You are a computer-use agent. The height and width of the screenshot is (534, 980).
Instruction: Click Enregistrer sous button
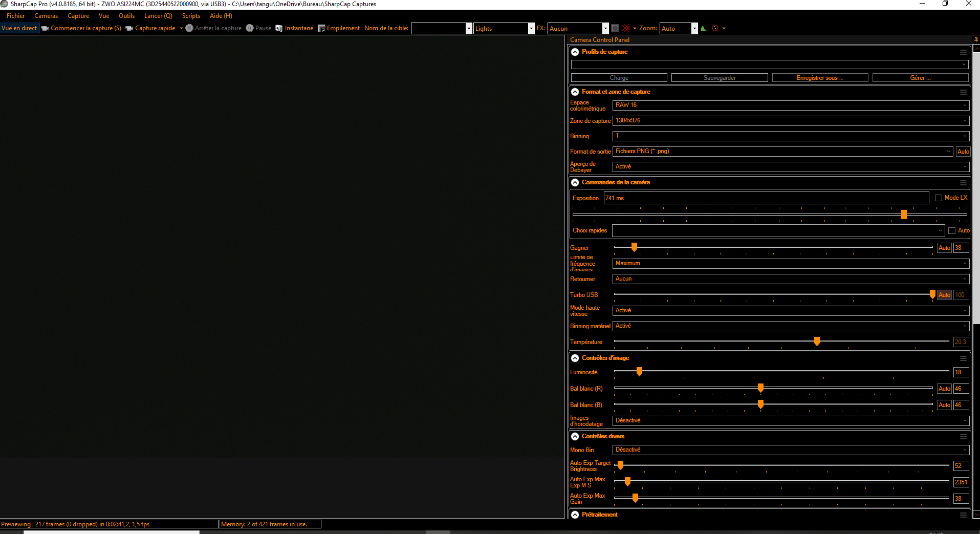point(820,78)
